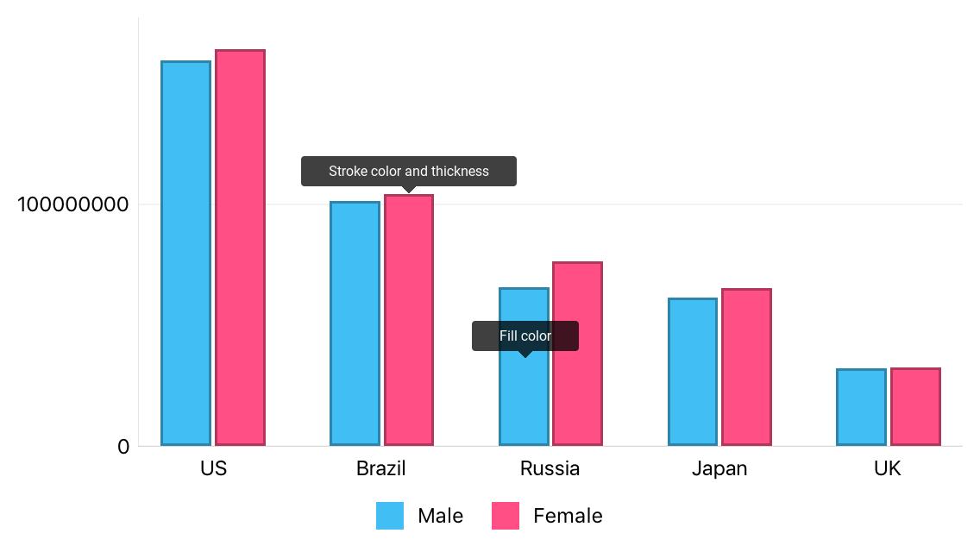The width and height of the screenshot is (980, 552).
Task: Toggle the Female series legend label
Action: (568, 516)
